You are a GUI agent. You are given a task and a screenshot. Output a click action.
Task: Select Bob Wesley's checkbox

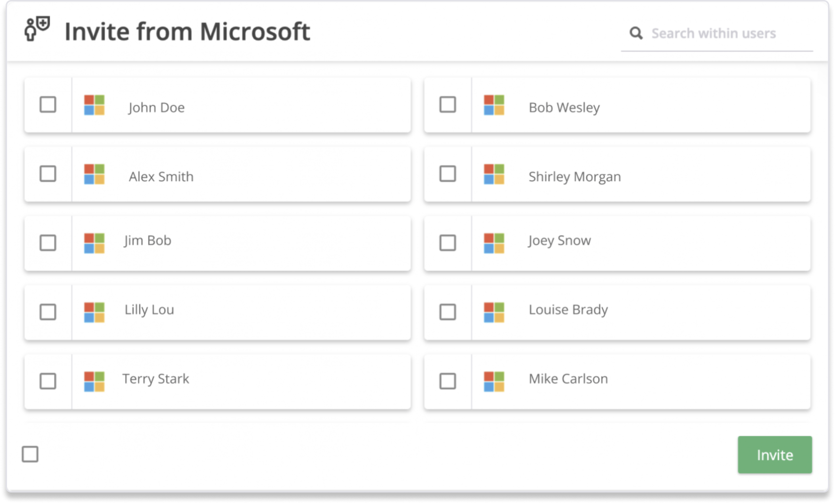click(x=448, y=105)
